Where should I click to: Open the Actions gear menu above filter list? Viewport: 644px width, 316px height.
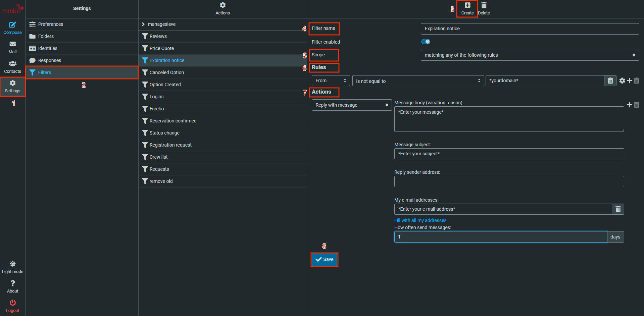222,9
